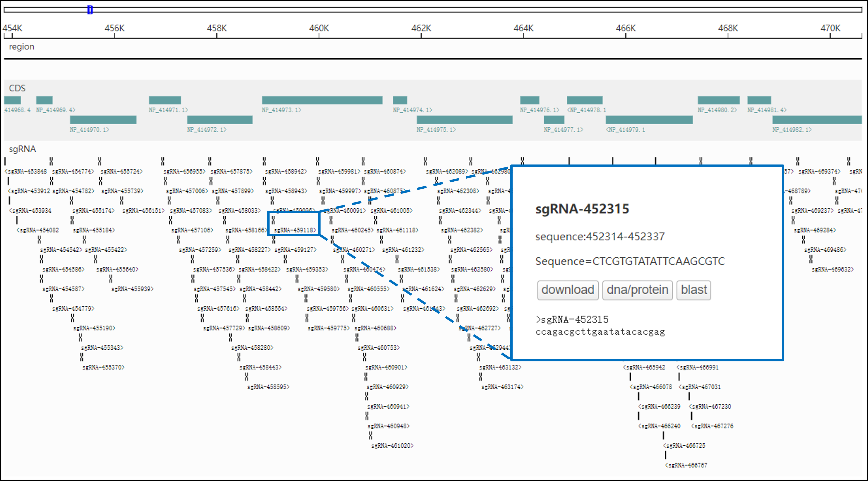This screenshot has height=481, width=868.
Task: Click the 468K ruler tick label
Action: point(728,28)
